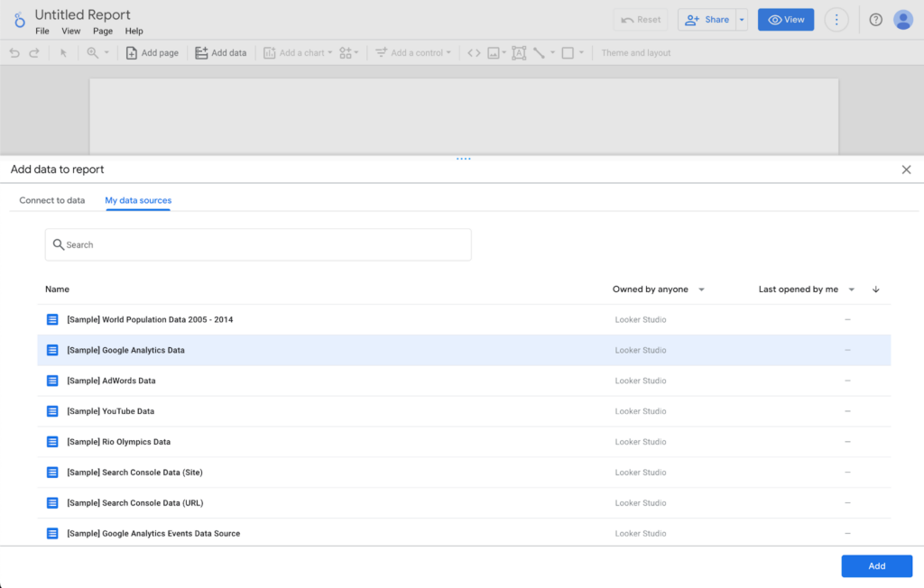Screen dimensions: 924x588
Task: Open the zoom level dropdown arrow
Action: 106,53
